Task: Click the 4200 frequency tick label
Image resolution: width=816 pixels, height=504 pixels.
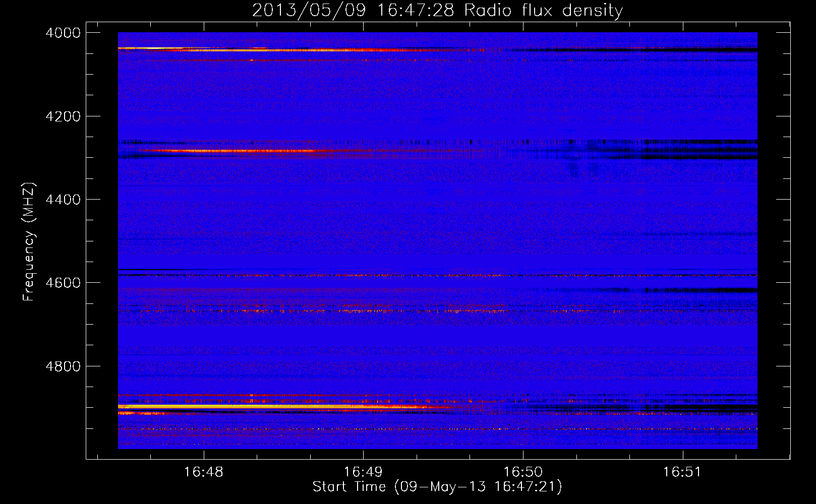Action: click(x=63, y=116)
